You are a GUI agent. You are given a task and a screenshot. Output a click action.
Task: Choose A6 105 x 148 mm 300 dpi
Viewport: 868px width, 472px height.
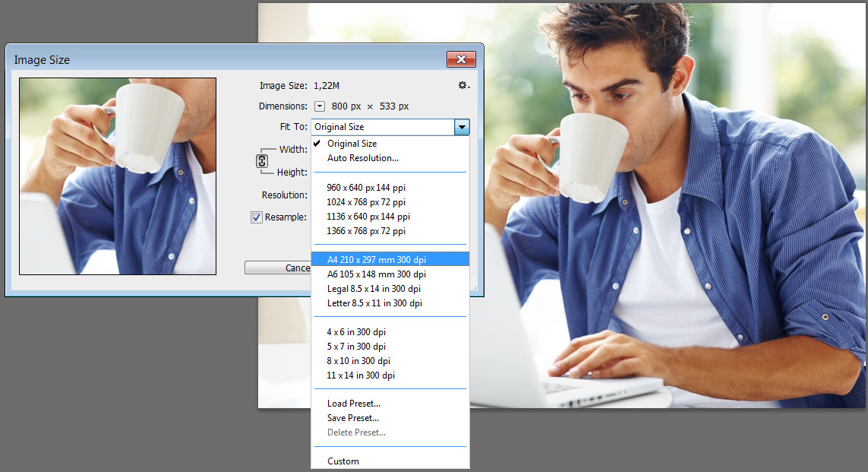coord(390,274)
